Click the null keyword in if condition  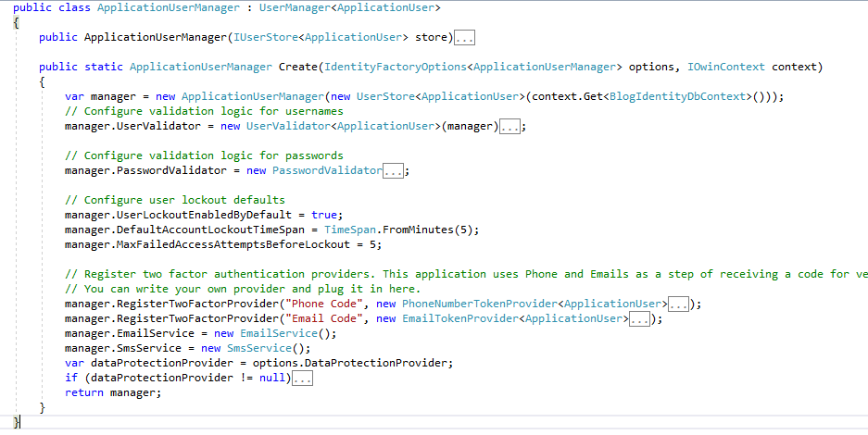271,378
